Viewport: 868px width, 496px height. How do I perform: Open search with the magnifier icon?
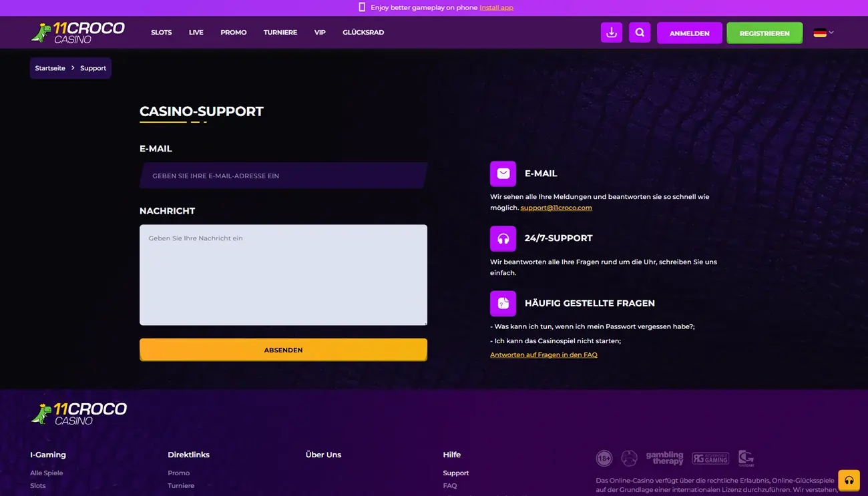(x=640, y=32)
